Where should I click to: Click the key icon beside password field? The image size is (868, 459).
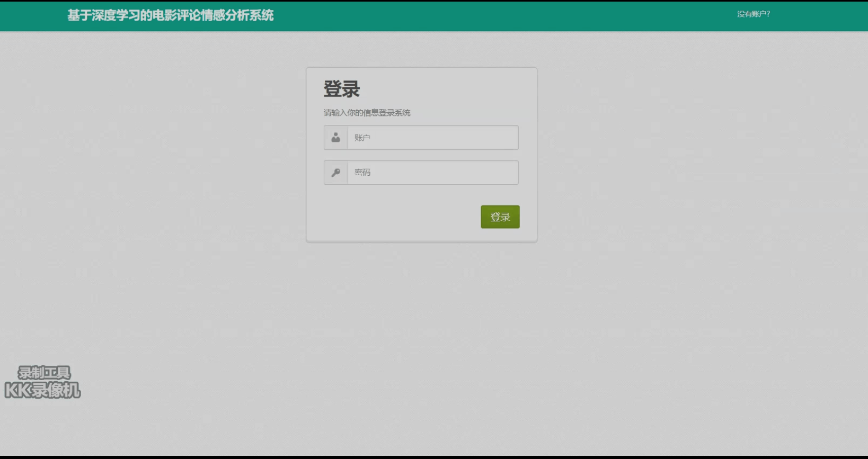pos(335,173)
